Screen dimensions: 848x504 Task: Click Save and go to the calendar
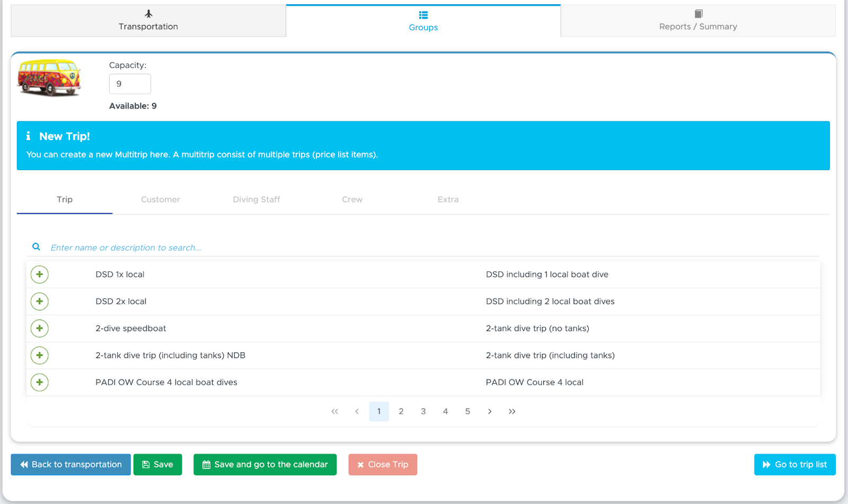tap(265, 465)
